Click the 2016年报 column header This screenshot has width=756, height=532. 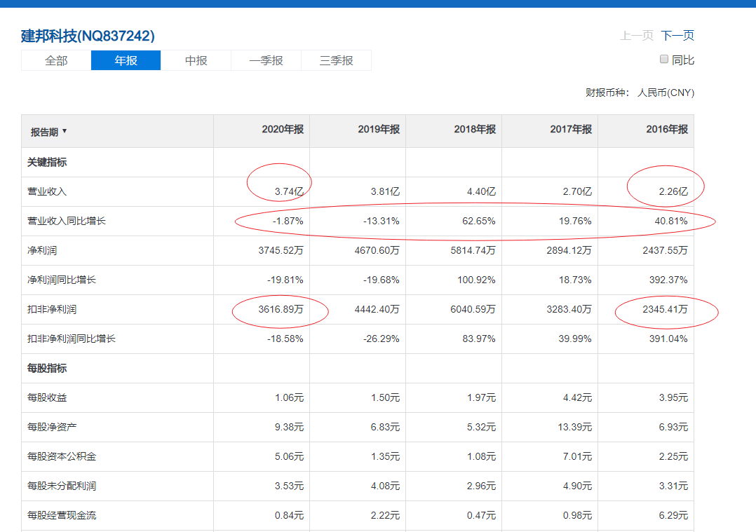667,130
